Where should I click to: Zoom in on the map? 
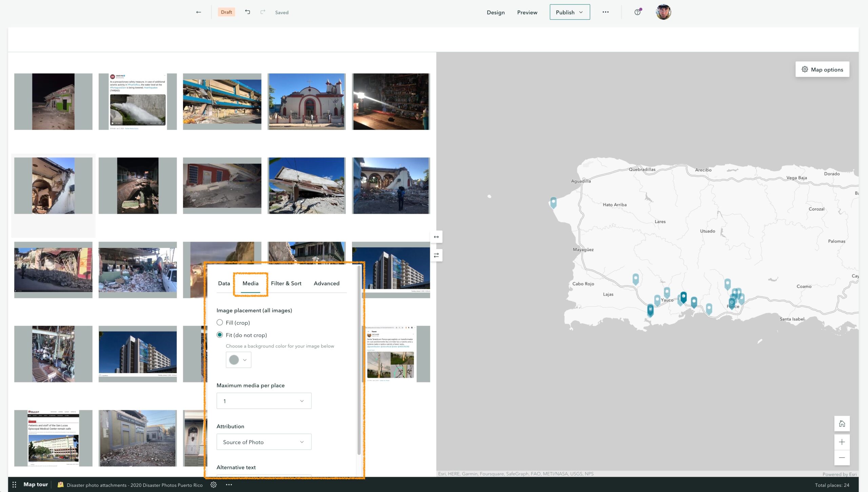coord(842,441)
